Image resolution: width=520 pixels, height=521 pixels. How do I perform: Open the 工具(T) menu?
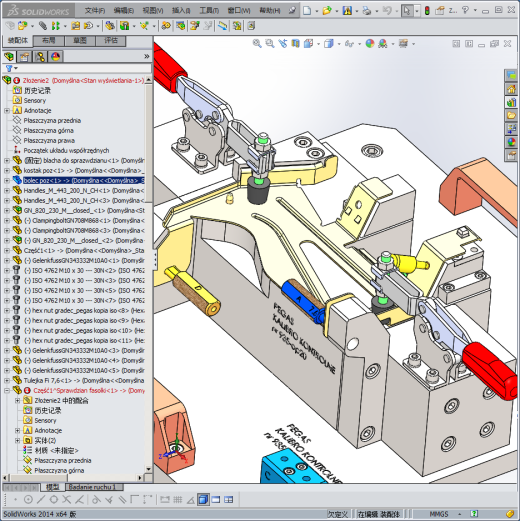[x=209, y=11]
